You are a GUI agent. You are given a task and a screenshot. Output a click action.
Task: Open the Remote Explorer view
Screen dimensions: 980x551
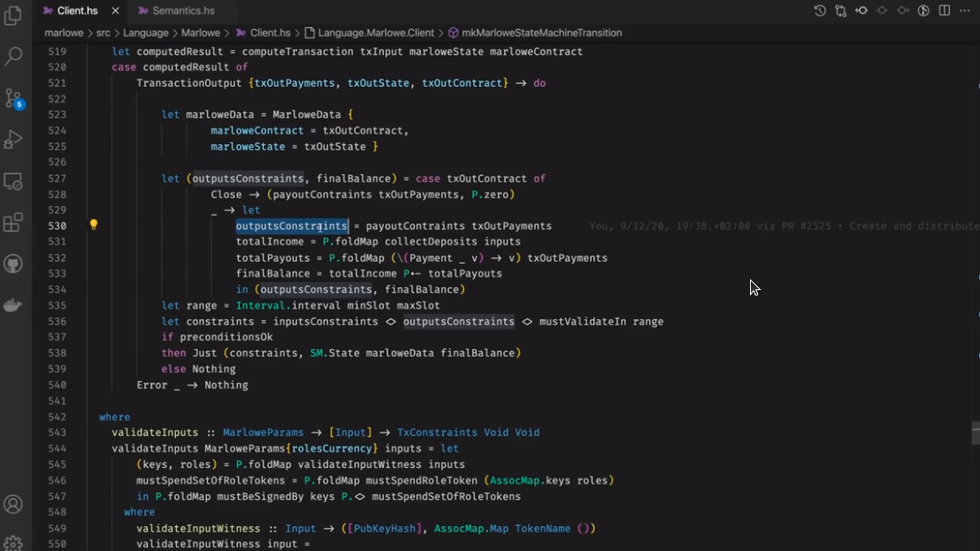[x=13, y=181]
